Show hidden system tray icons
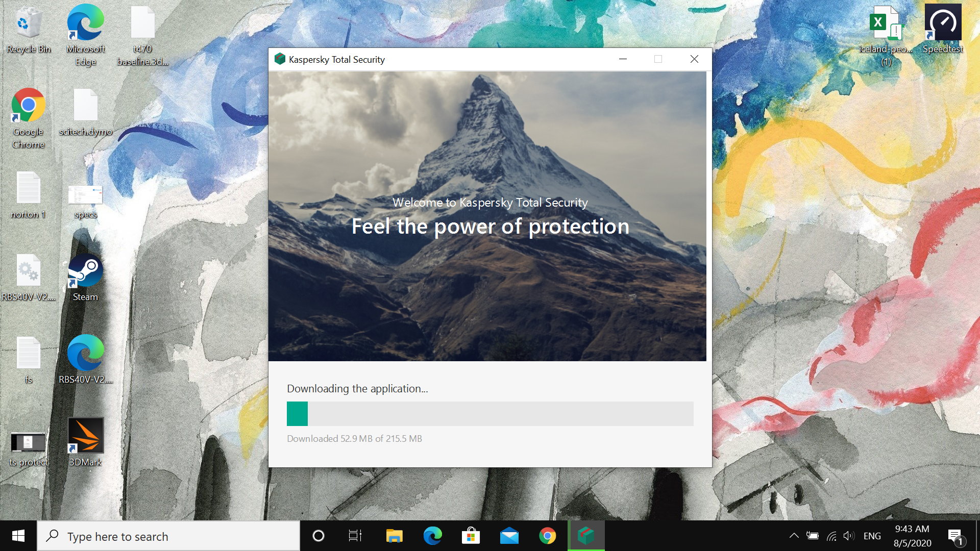Screen dimensions: 980x551 (794, 536)
